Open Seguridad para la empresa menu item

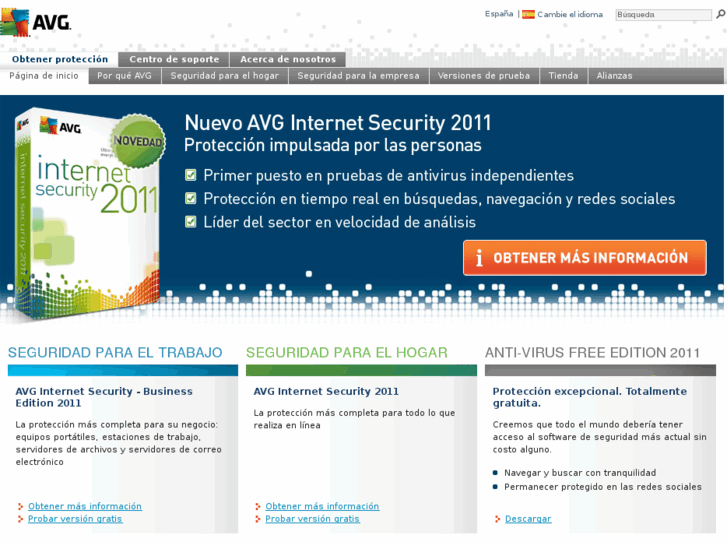[358, 76]
